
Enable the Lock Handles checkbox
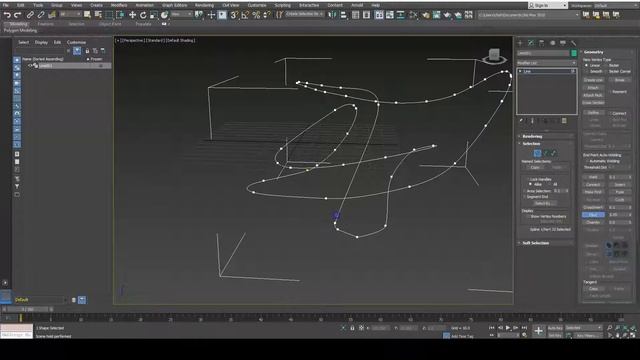pos(527,179)
